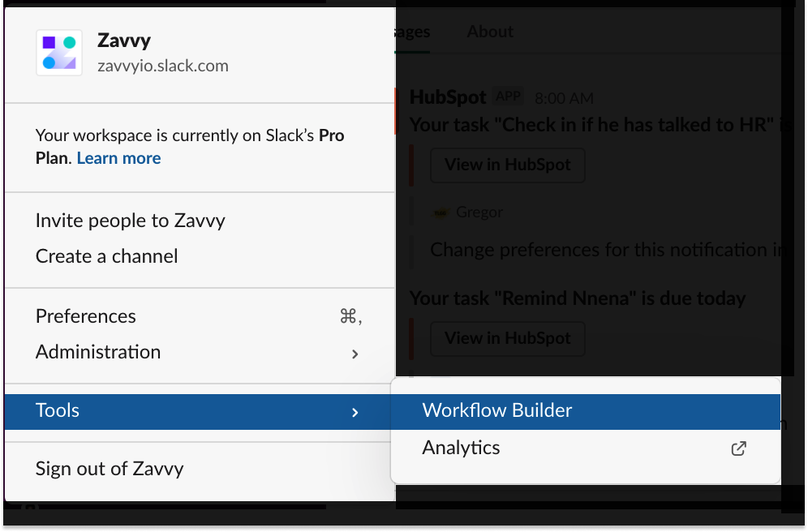Click the HubSpot bot name
808x532 pixels.
tap(446, 97)
